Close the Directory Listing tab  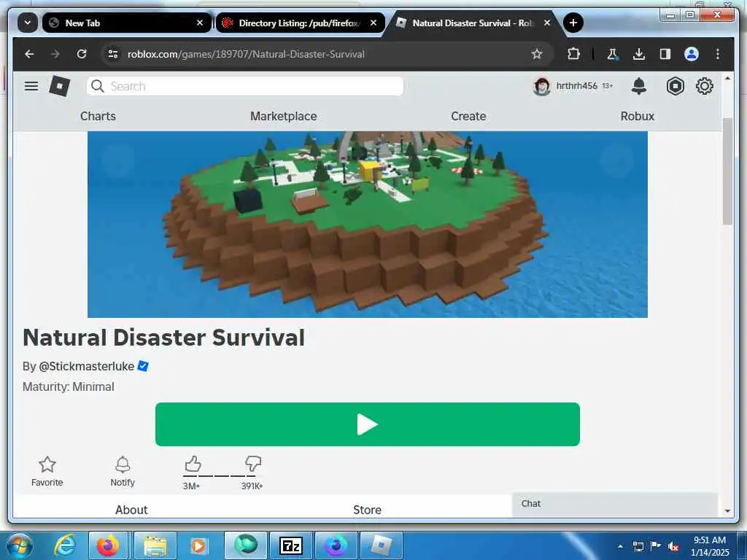(x=373, y=23)
